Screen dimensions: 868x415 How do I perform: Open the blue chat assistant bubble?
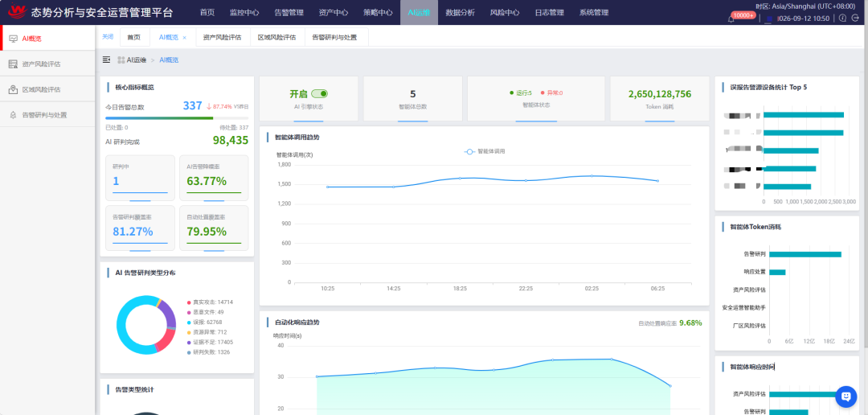(x=845, y=396)
